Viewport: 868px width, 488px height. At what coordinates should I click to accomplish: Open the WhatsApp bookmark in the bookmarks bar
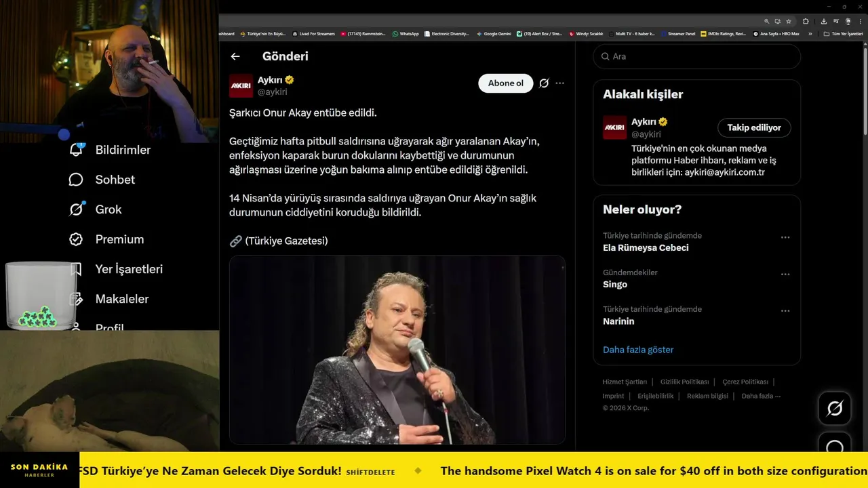[x=406, y=34]
